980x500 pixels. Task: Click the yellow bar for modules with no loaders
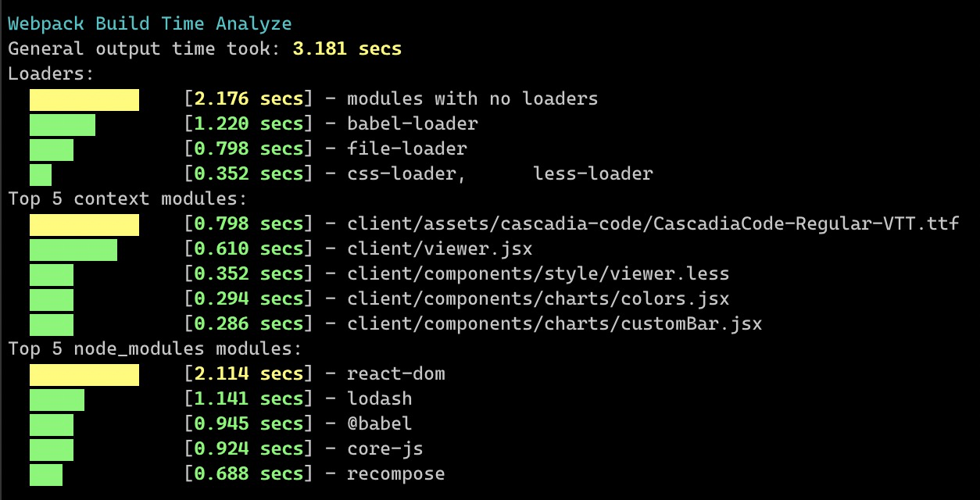point(84,100)
